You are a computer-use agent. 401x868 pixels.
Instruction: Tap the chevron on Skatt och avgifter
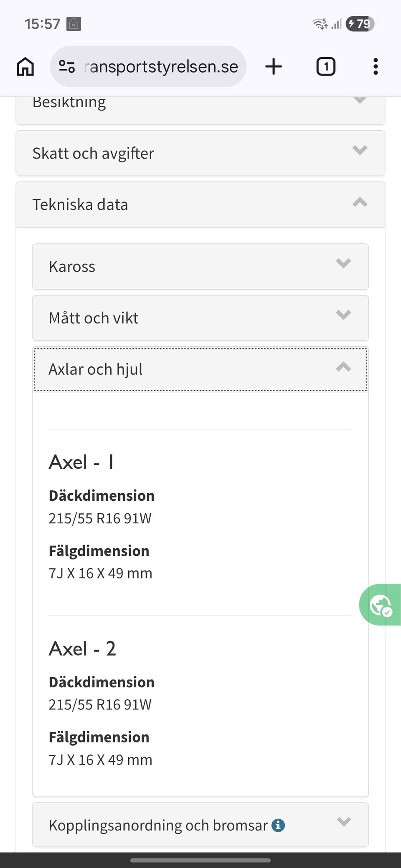[360, 150]
